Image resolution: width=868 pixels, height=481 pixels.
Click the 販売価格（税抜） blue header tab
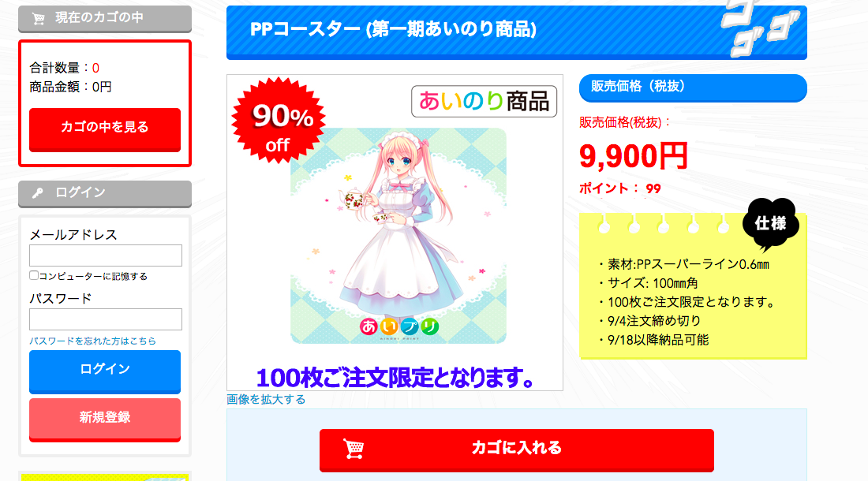click(x=693, y=88)
